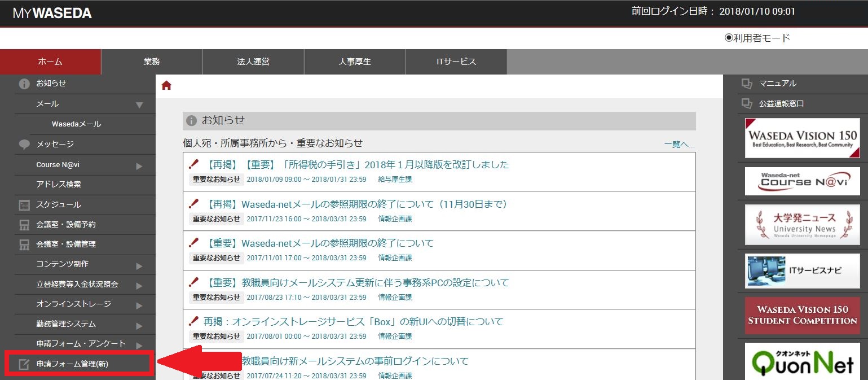Click the お知らせ info icon in sidebar

24,84
